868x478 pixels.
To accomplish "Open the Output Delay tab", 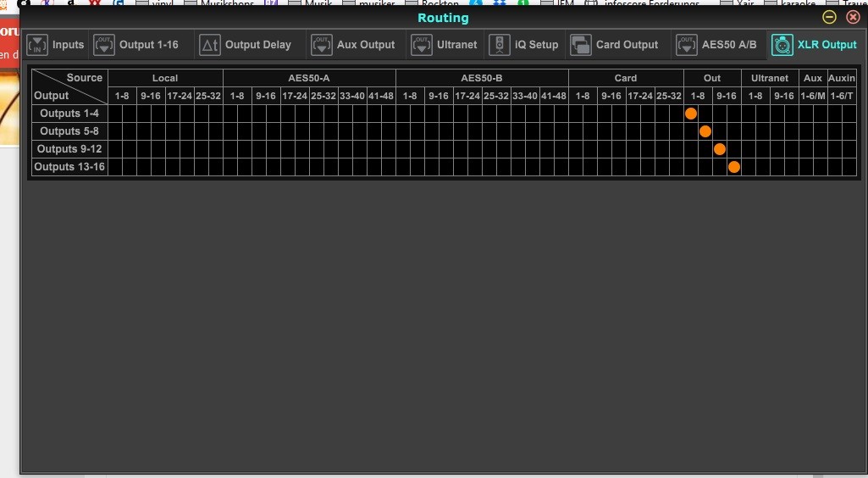I will click(246, 45).
